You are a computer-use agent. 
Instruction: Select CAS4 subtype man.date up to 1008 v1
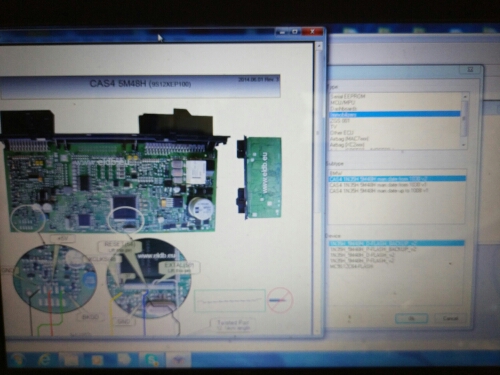tap(379, 191)
